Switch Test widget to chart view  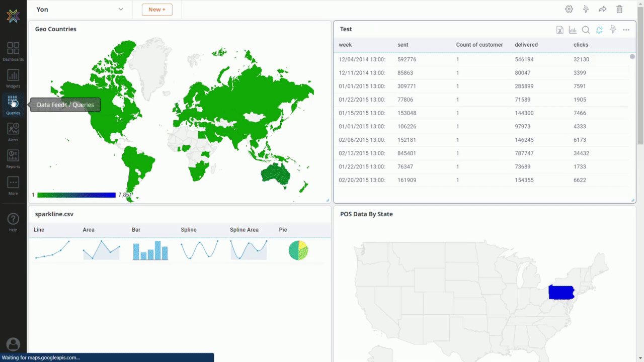tap(573, 30)
